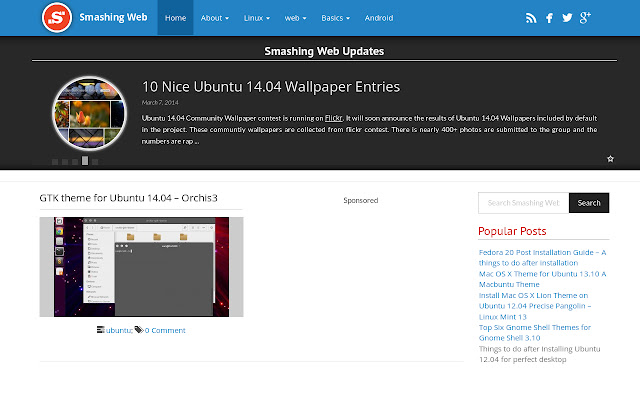Expand the About dropdown menu

[x=215, y=18]
